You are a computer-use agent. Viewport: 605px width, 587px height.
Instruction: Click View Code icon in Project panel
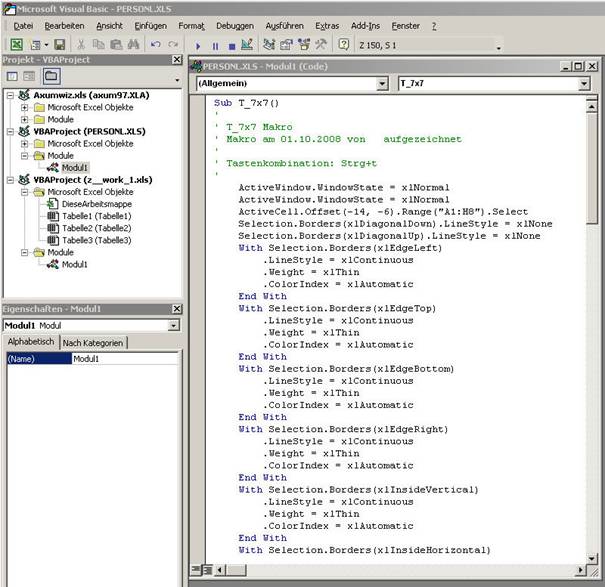pos(13,76)
